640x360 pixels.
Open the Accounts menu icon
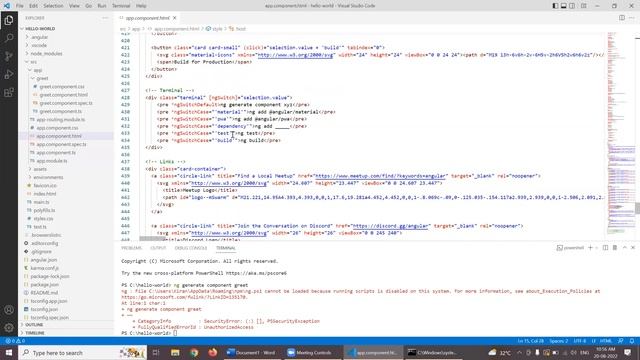click(x=9, y=310)
